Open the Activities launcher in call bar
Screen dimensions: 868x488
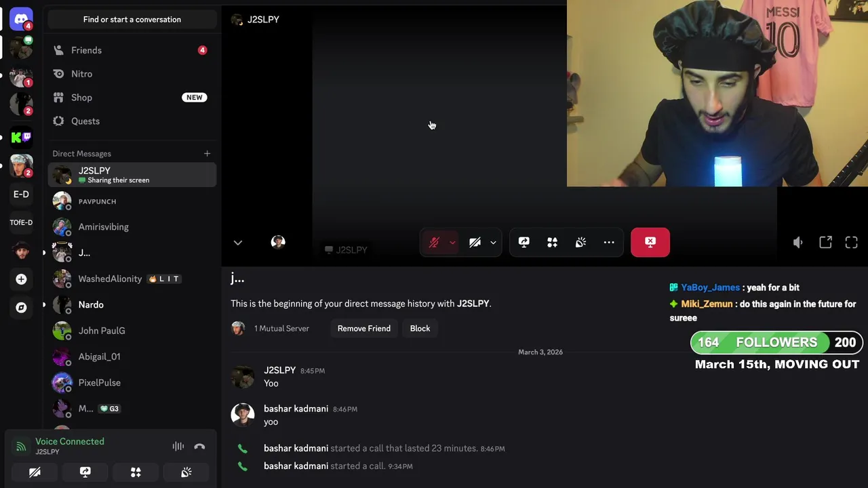[x=553, y=242]
